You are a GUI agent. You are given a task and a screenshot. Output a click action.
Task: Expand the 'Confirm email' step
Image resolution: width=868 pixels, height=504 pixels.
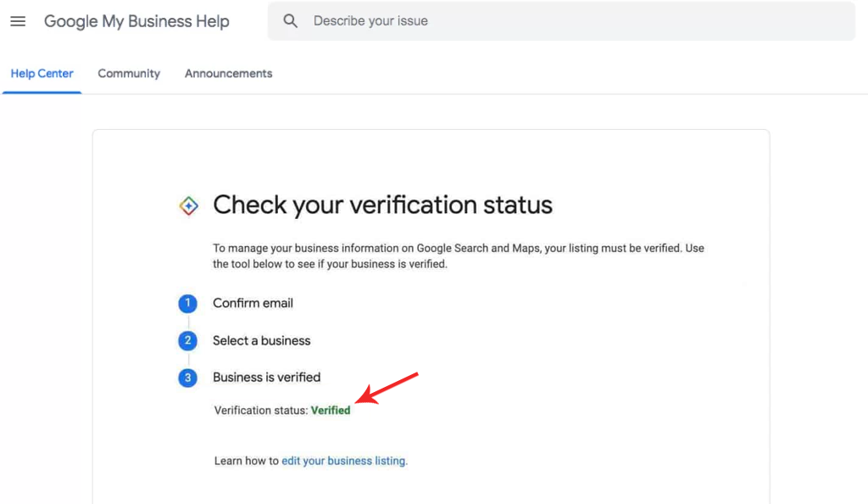253,304
